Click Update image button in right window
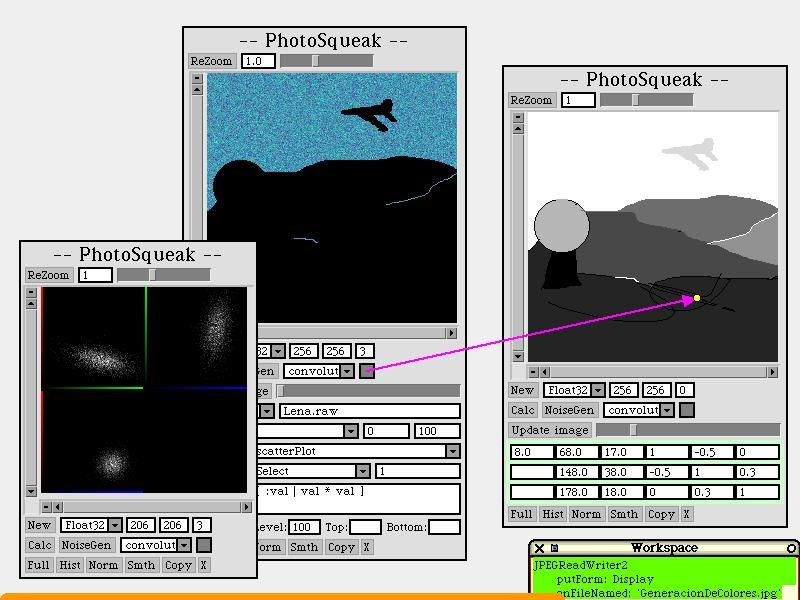Screen dimensions: 800x600 [x=550, y=430]
